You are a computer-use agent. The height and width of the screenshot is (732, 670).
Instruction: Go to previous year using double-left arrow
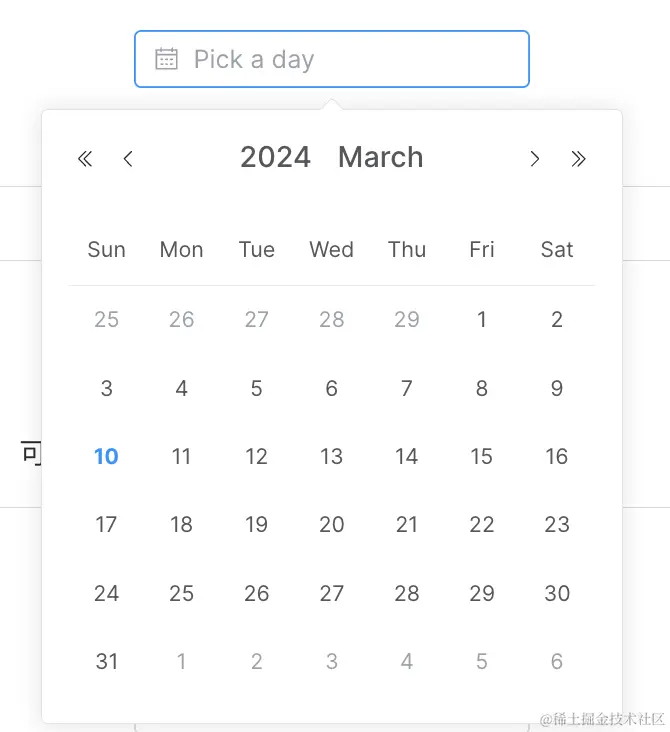click(x=85, y=158)
